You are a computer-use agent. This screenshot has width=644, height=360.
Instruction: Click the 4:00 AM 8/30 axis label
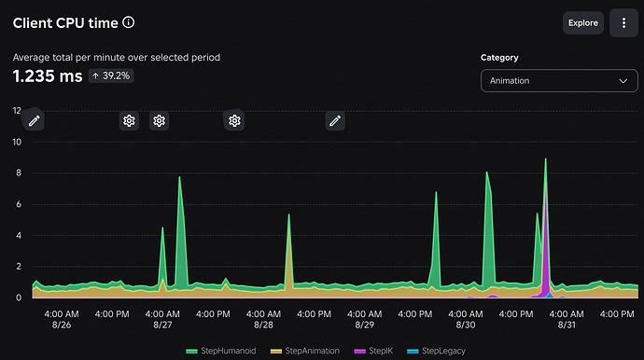pyautogui.click(x=466, y=319)
